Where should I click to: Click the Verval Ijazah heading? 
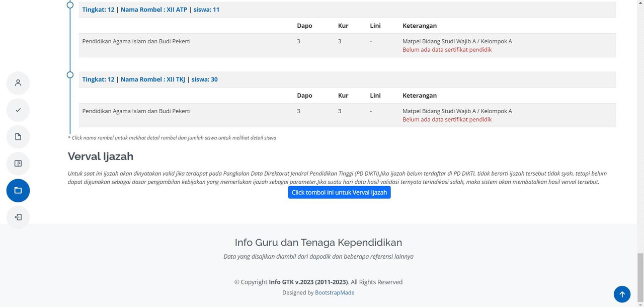[x=101, y=157]
